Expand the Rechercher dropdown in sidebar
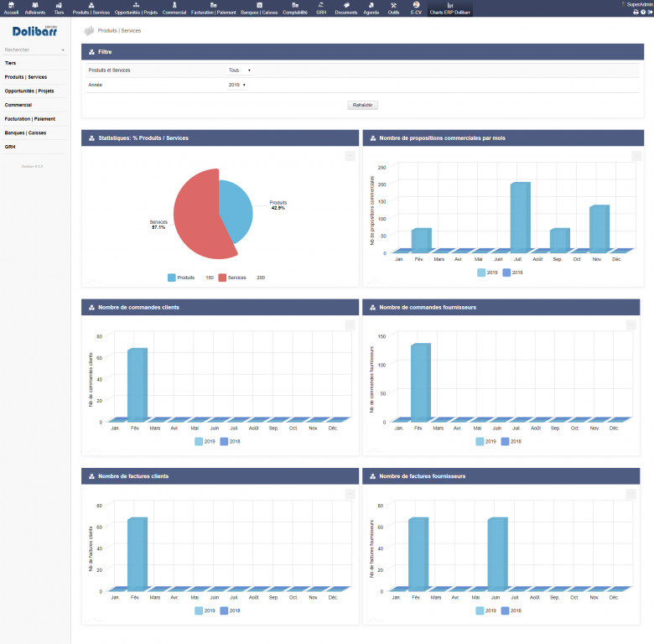 click(62, 49)
